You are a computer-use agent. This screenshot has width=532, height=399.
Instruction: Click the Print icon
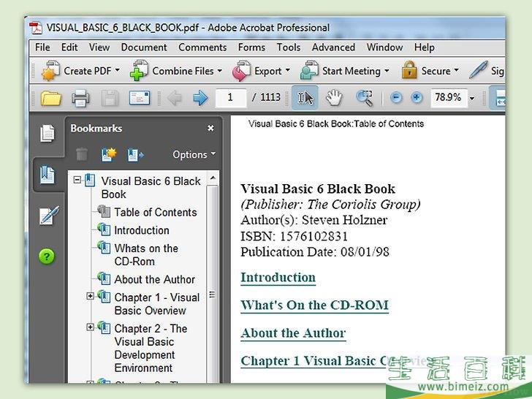(80, 97)
